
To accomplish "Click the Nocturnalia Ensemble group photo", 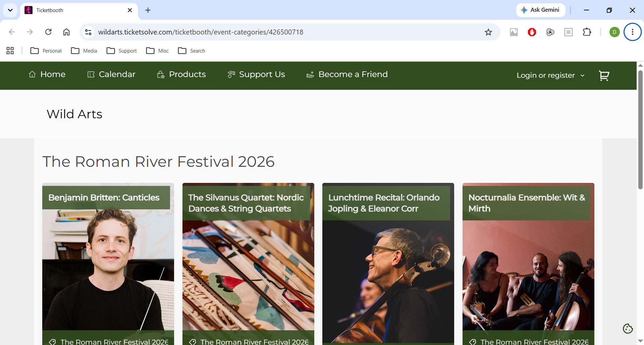I will [x=528, y=275].
